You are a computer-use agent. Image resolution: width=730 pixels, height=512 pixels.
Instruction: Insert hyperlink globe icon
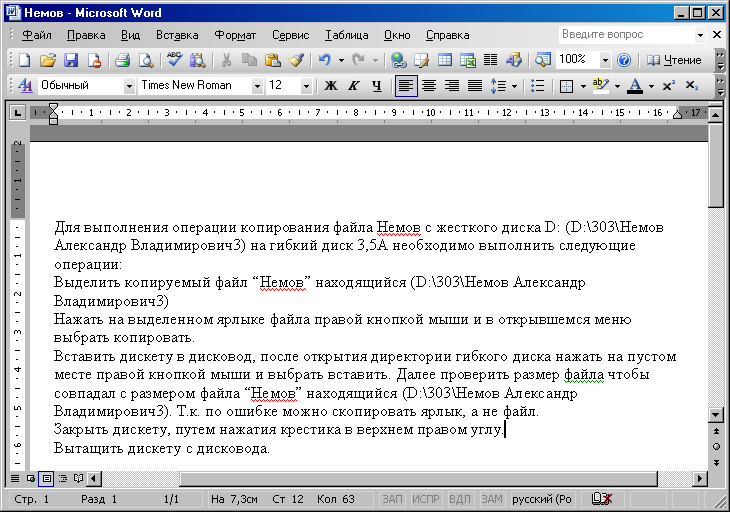pyautogui.click(x=399, y=60)
